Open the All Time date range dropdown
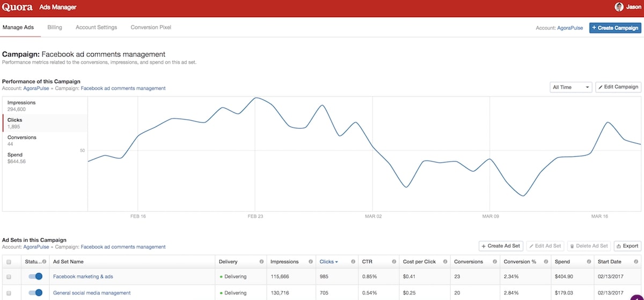This screenshot has width=644, height=300. [x=571, y=87]
